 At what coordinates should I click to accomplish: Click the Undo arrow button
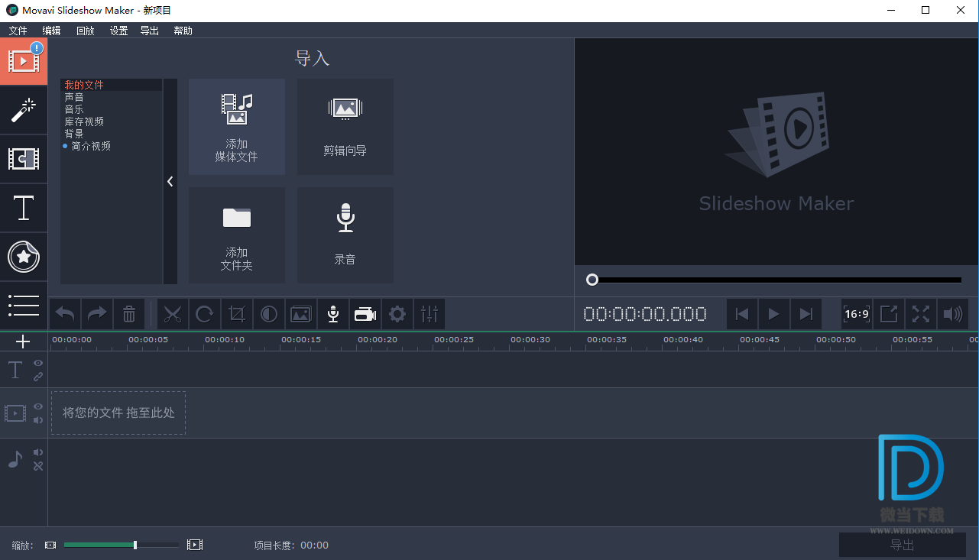click(66, 314)
